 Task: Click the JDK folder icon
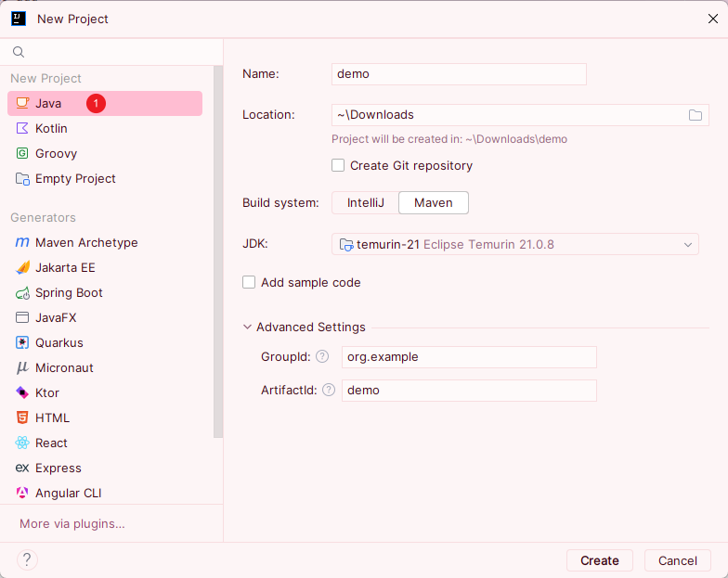346,245
